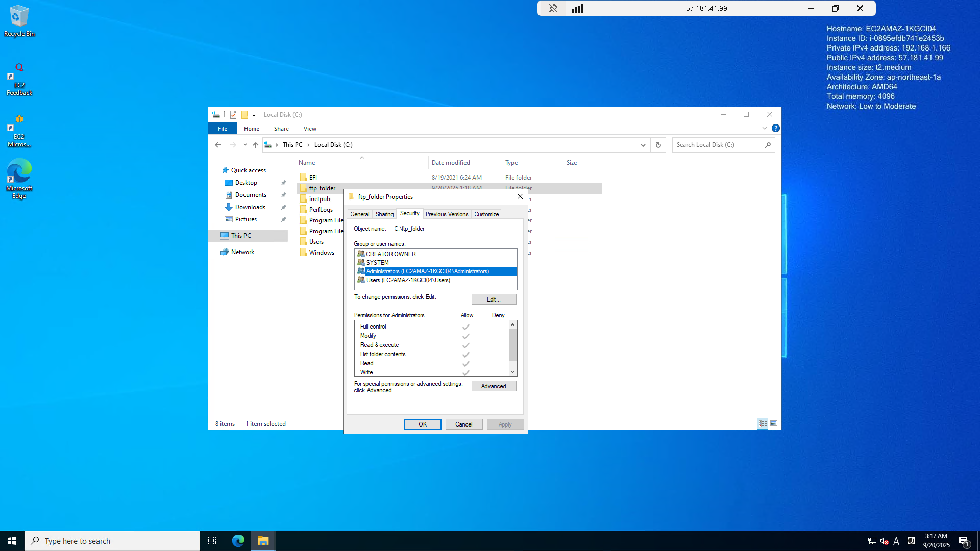Click the permissions list scroll down arrow
980x551 pixels.
pyautogui.click(x=512, y=372)
